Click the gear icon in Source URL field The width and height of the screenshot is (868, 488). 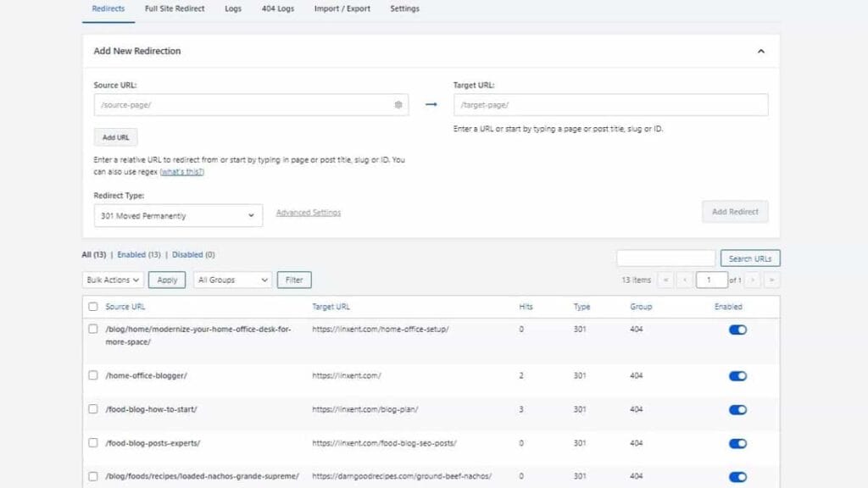click(x=398, y=105)
